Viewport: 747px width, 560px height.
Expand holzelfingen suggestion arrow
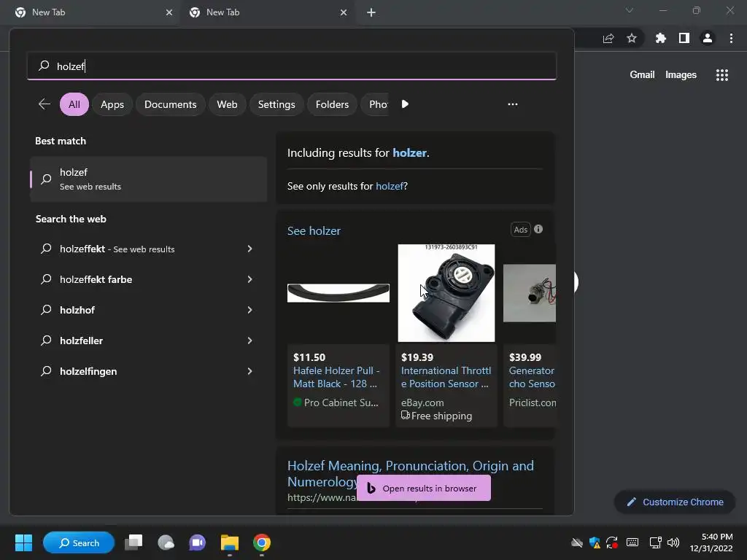click(249, 371)
